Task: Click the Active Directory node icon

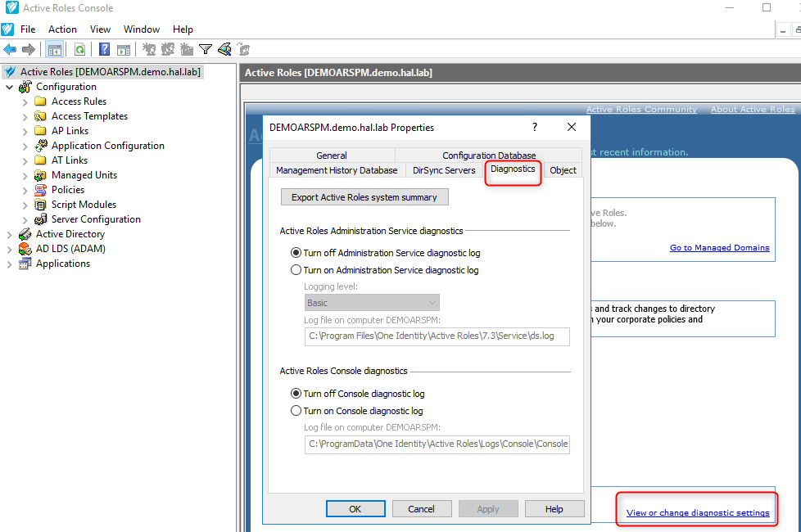Action: tap(25, 234)
